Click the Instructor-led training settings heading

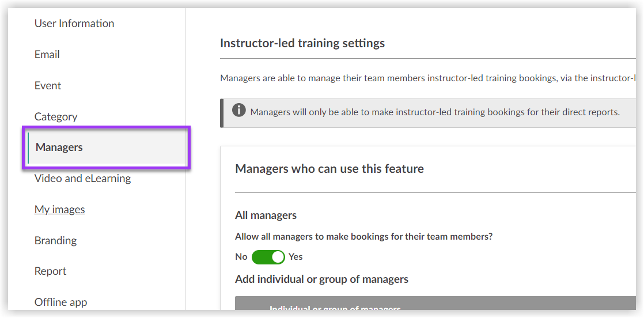[x=302, y=43]
